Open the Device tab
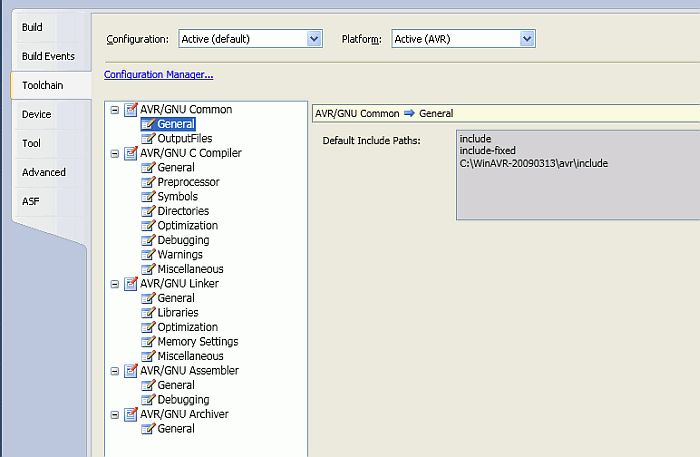 (x=37, y=114)
